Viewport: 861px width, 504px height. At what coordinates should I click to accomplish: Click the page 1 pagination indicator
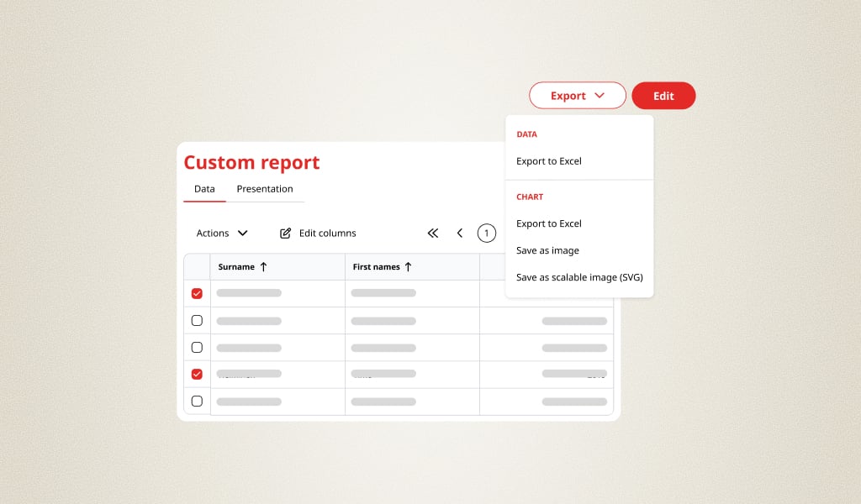(x=487, y=233)
